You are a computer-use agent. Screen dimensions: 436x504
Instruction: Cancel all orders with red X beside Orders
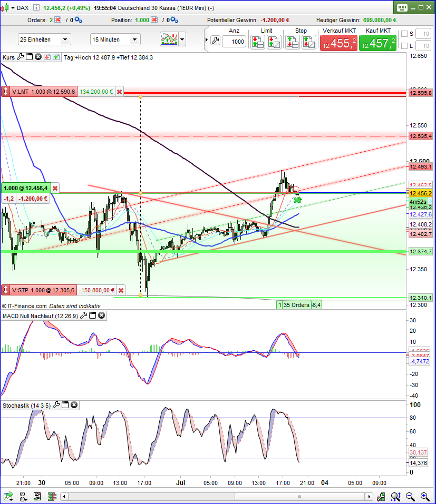[57, 20]
